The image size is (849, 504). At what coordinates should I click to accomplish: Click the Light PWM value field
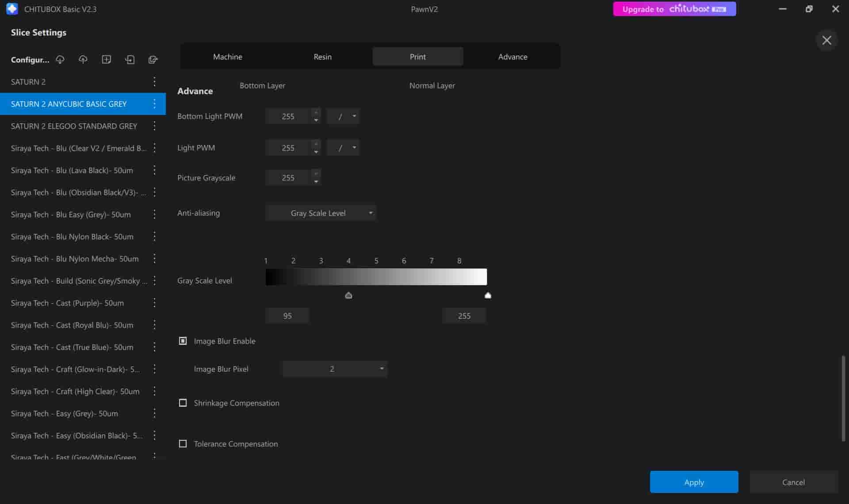288,148
